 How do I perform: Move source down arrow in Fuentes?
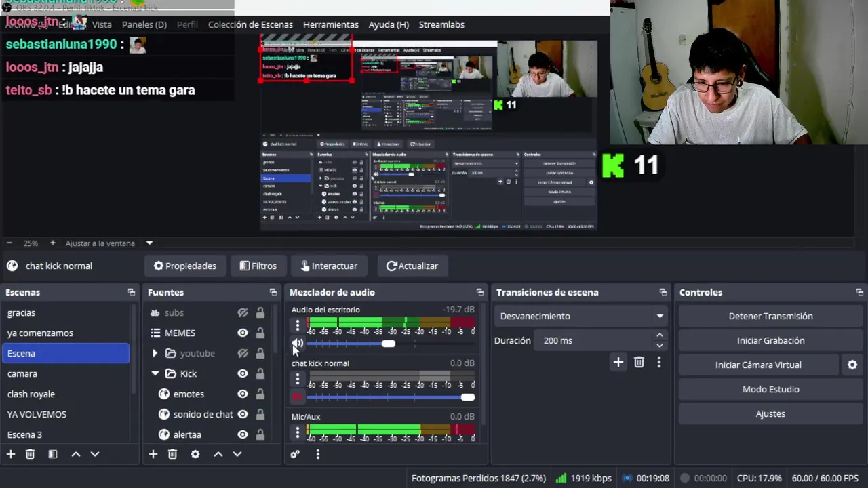tap(237, 454)
